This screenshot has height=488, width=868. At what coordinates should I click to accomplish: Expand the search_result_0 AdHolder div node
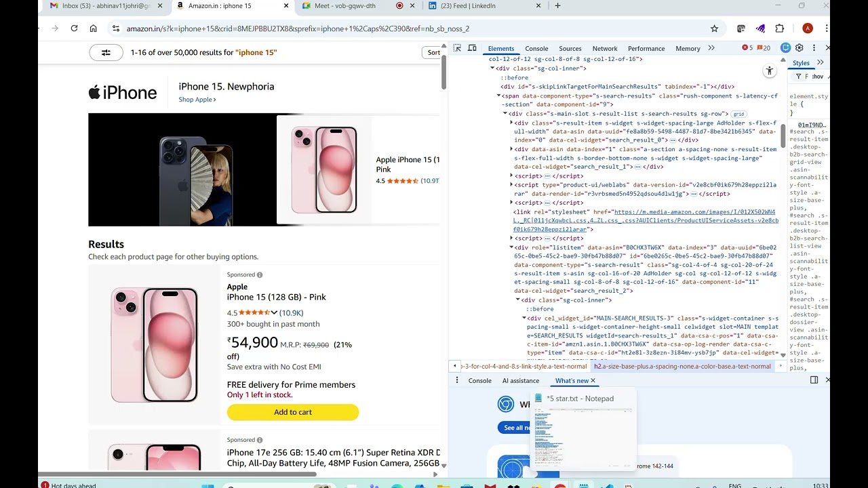pyautogui.click(x=511, y=123)
